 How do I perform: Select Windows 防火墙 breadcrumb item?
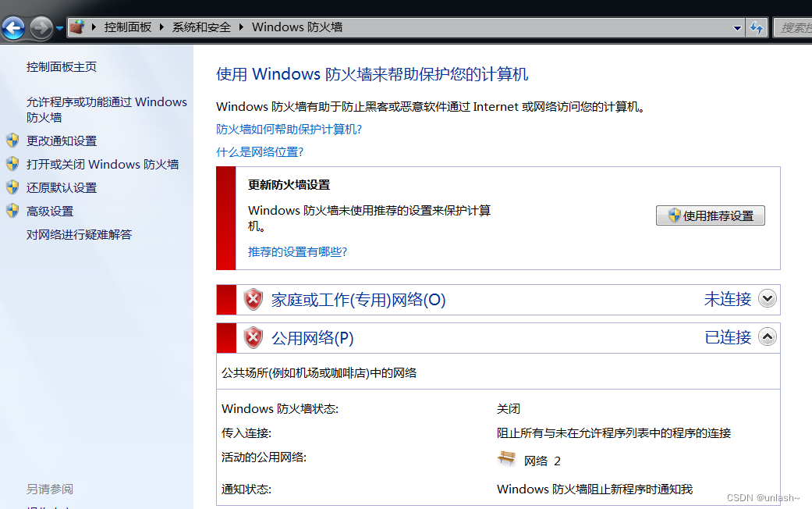point(297,27)
